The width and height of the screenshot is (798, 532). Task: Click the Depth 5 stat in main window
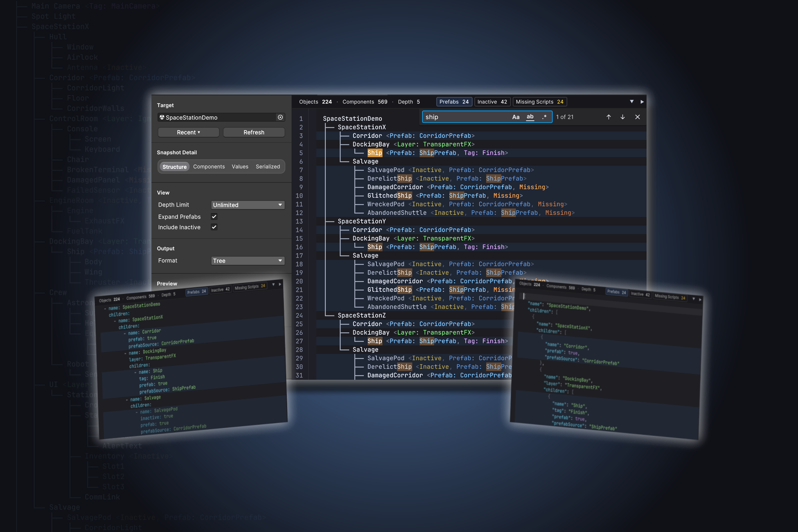pos(409,102)
